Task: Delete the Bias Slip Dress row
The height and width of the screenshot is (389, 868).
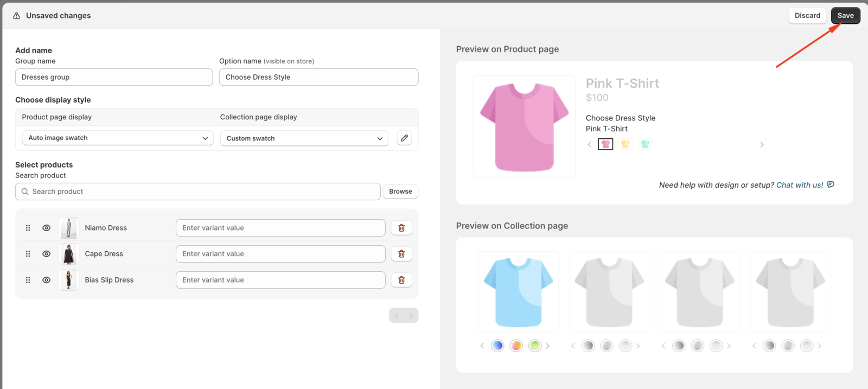Action: point(401,280)
